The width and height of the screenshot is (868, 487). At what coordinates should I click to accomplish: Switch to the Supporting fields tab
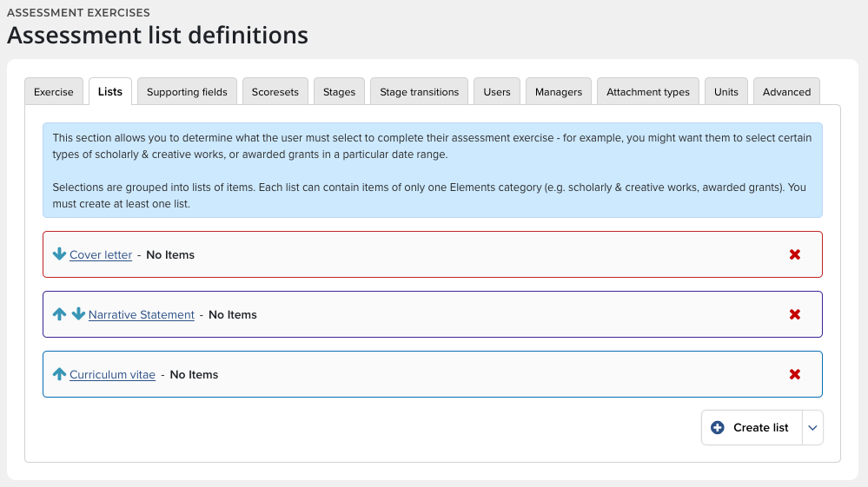[187, 92]
